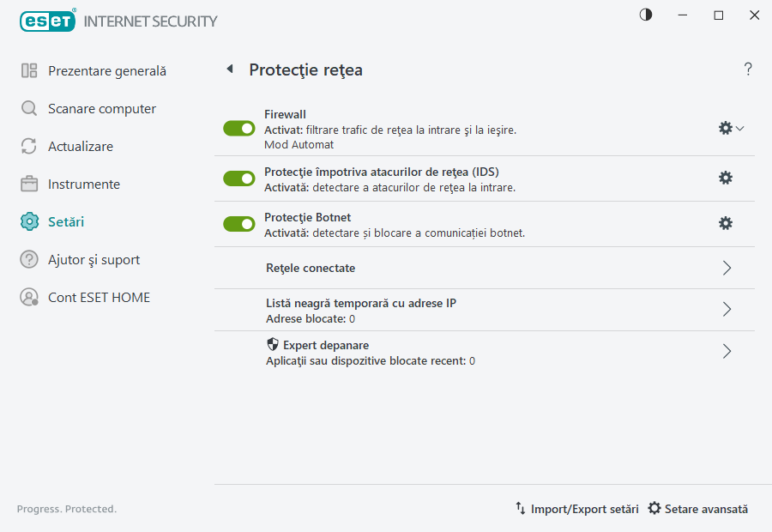Toggle the dark mode contrast icon

click(x=644, y=14)
